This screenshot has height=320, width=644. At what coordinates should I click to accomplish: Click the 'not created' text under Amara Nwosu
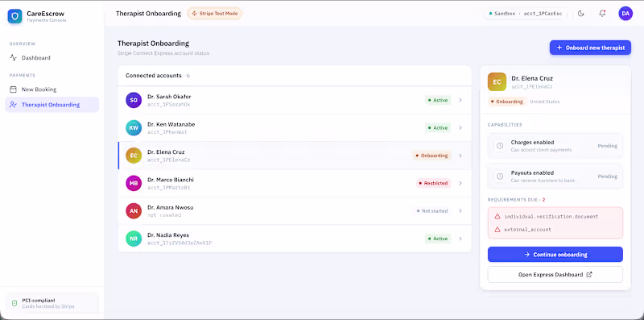point(164,215)
